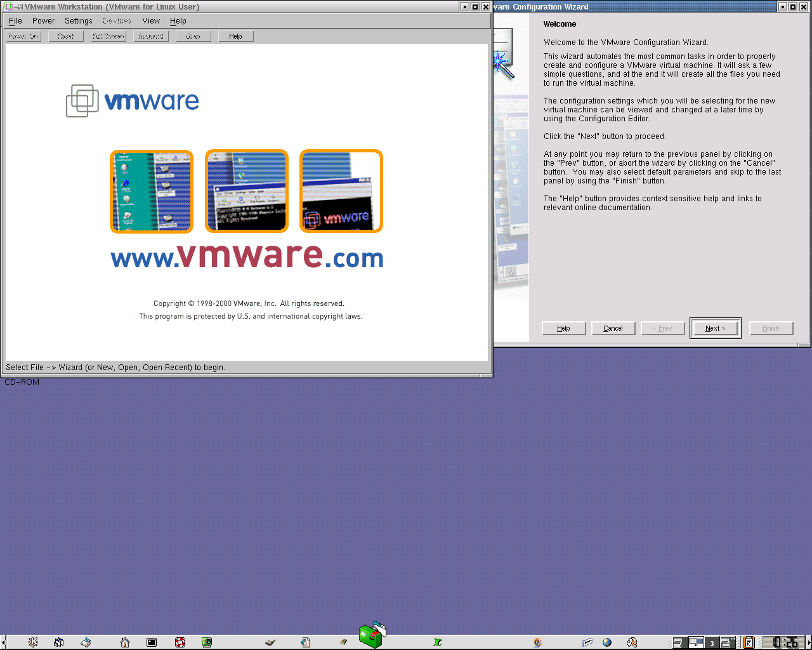Open the Power menu
The image size is (812, 650).
[44, 21]
